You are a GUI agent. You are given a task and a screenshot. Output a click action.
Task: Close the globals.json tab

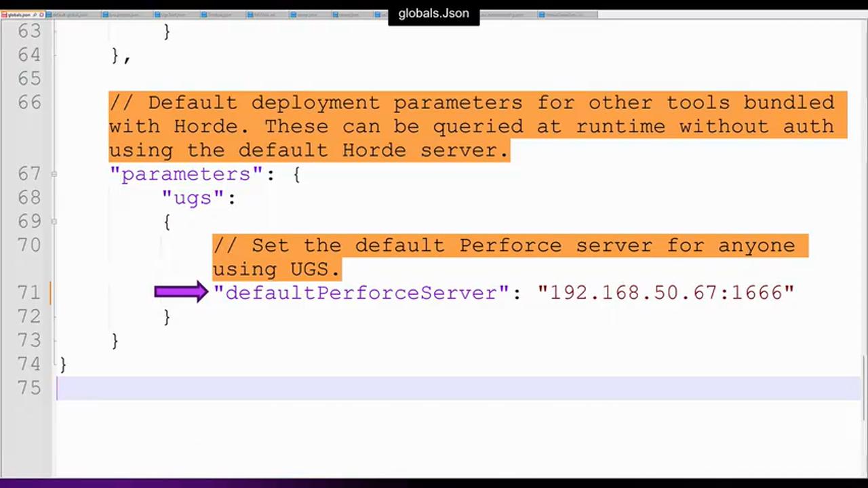tap(41, 14)
